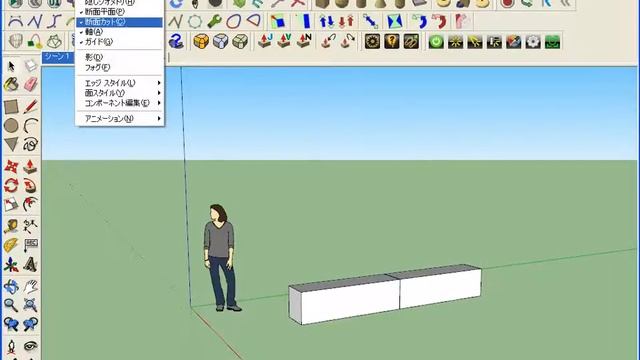Viewport: 640px width, 360px height.
Task: Click the blue diagonal double-arrow icon
Action: tap(370, 21)
